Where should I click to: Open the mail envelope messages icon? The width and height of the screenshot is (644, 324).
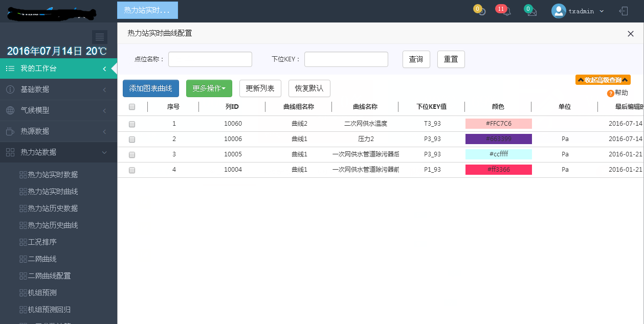[532, 12]
